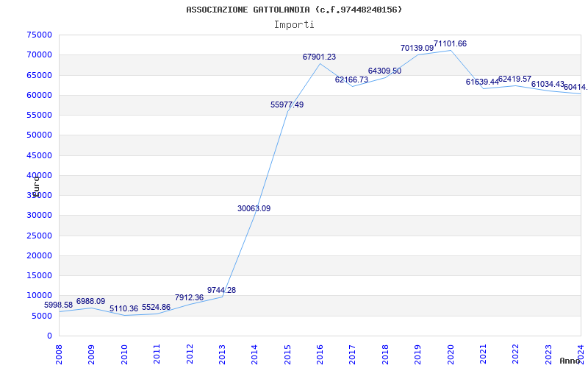Select data label 5110.36
This screenshot has height=368, width=588.
pos(123,308)
